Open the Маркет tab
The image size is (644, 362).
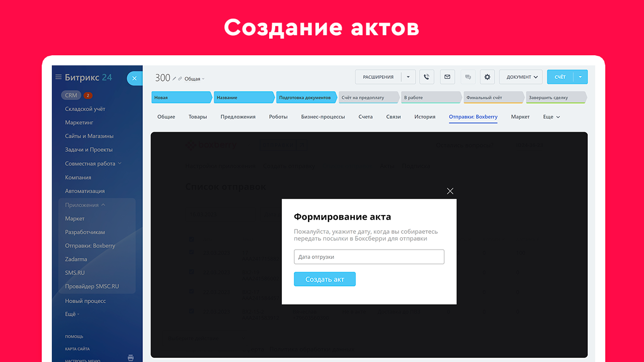coord(520,117)
